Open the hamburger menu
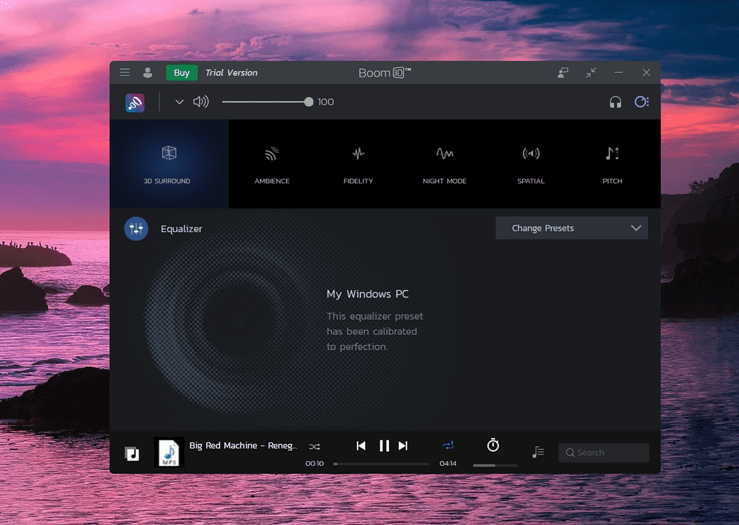Screen dimensions: 739x525 pyautogui.click(x=125, y=72)
